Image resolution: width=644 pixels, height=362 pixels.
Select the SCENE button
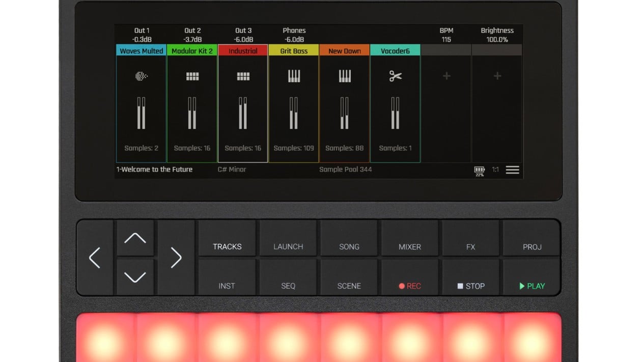coord(349,277)
